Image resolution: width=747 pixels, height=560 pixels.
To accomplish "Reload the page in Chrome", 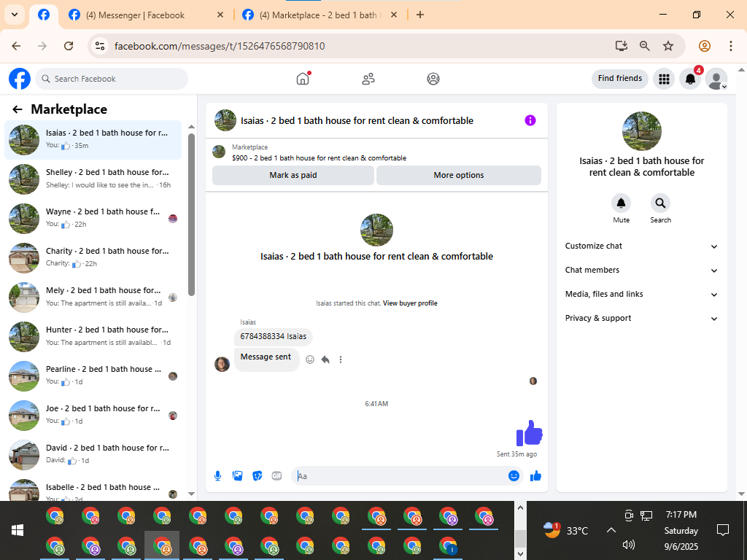I will [69, 46].
